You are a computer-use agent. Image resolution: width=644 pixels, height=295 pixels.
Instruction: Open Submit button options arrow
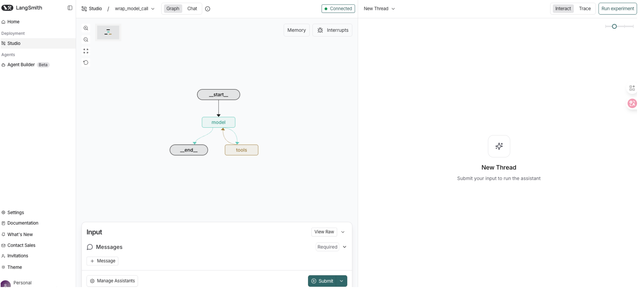[342, 281]
